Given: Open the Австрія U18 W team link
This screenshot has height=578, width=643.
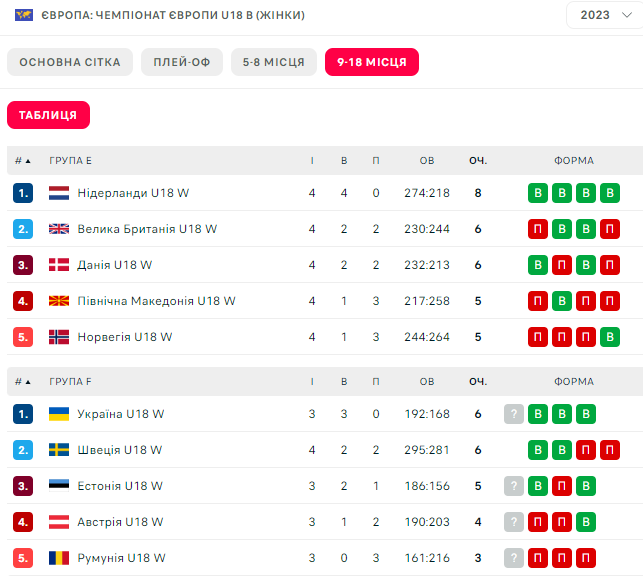Looking at the screenshot, I should tap(120, 522).
